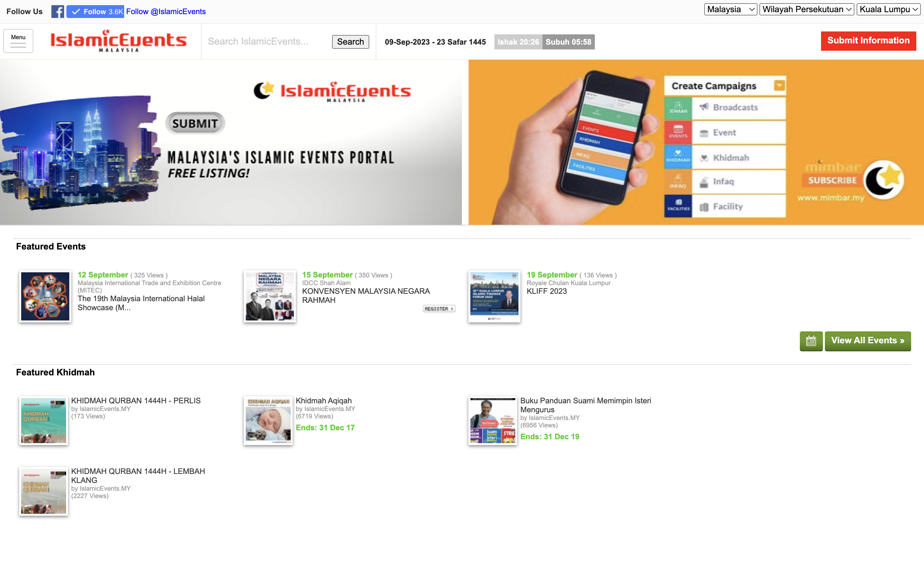Screen dimensions: 924x578
Task: Click the Facebook Follow 3.6K button
Action: click(95, 12)
